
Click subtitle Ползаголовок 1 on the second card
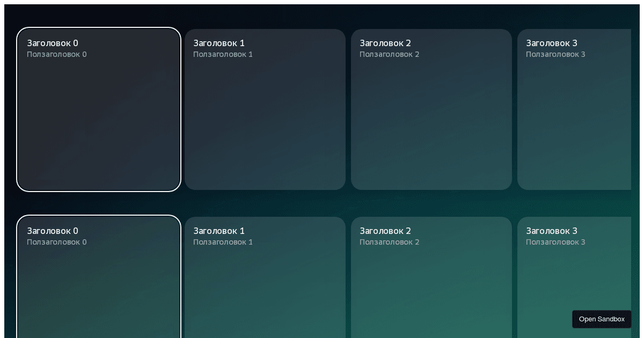point(223,54)
